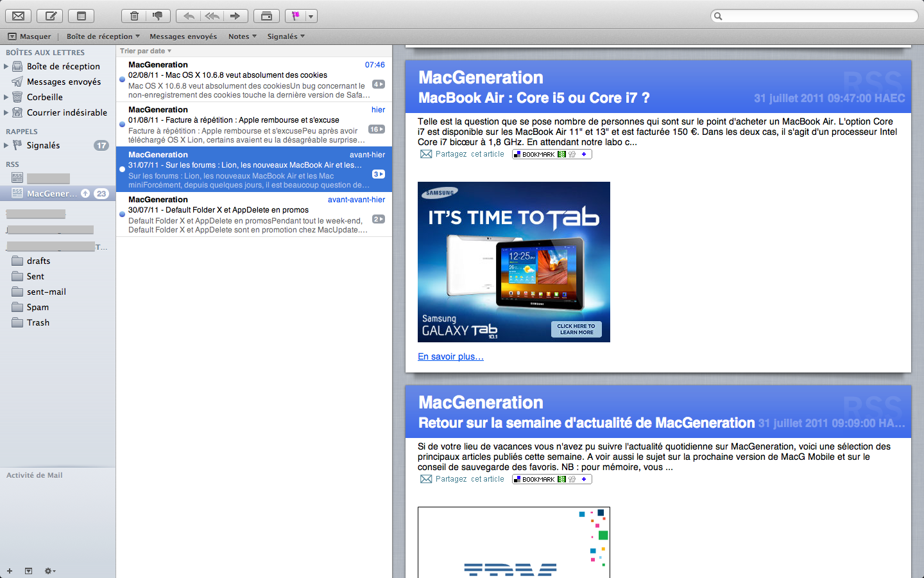924x578 pixels.
Task: Expand the thread count badge showing 16
Action: (377, 129)
